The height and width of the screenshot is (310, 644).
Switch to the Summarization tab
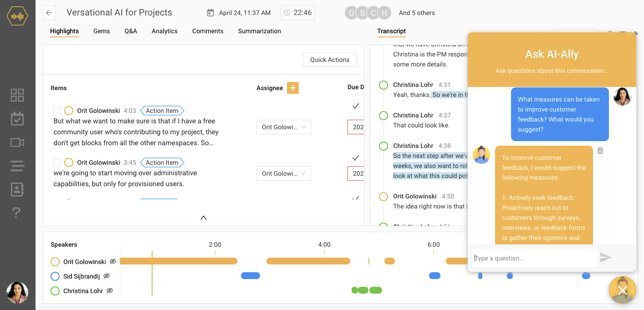[259, 31]
